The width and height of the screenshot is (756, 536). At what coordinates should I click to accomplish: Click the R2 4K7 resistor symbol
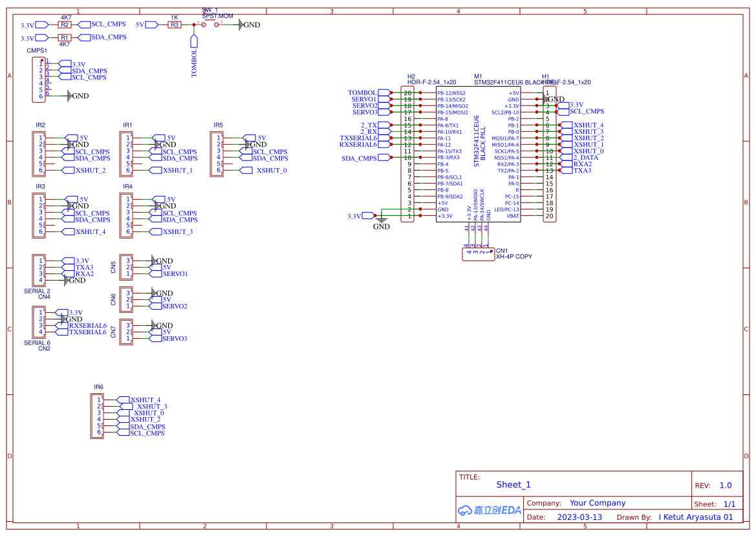(65, 24)
